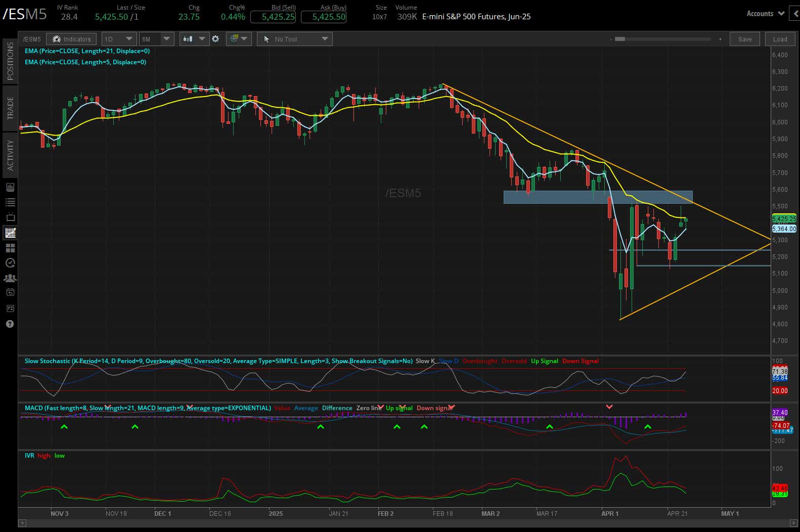
Task: Click the Size 10x7 value
Action: (x=380, y=17)
